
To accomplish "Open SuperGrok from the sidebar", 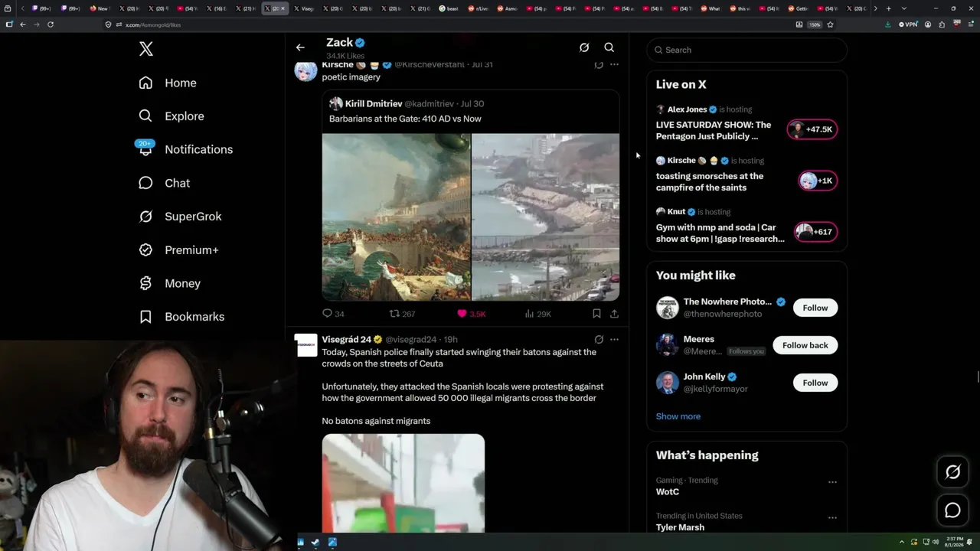I will [x=180, y=217].
